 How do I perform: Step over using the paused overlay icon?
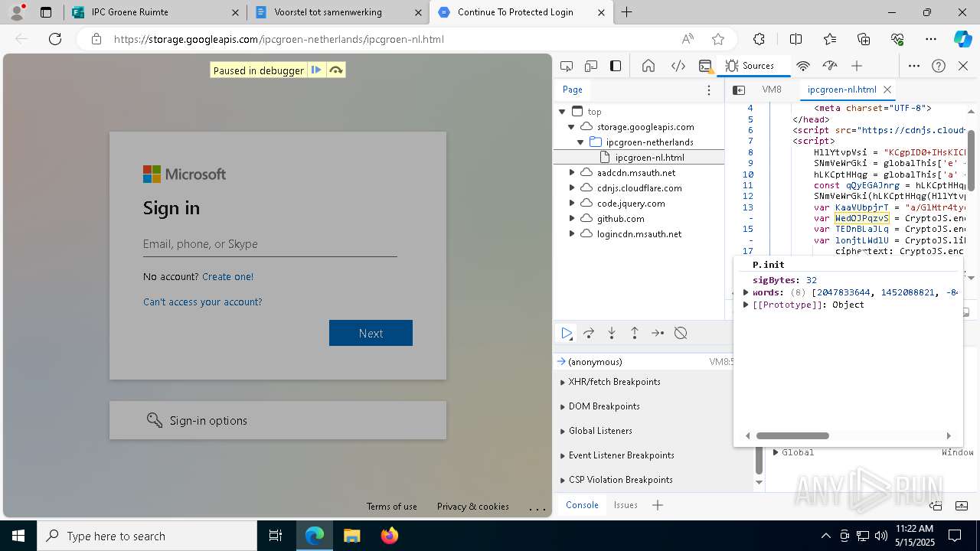point(335,70)
